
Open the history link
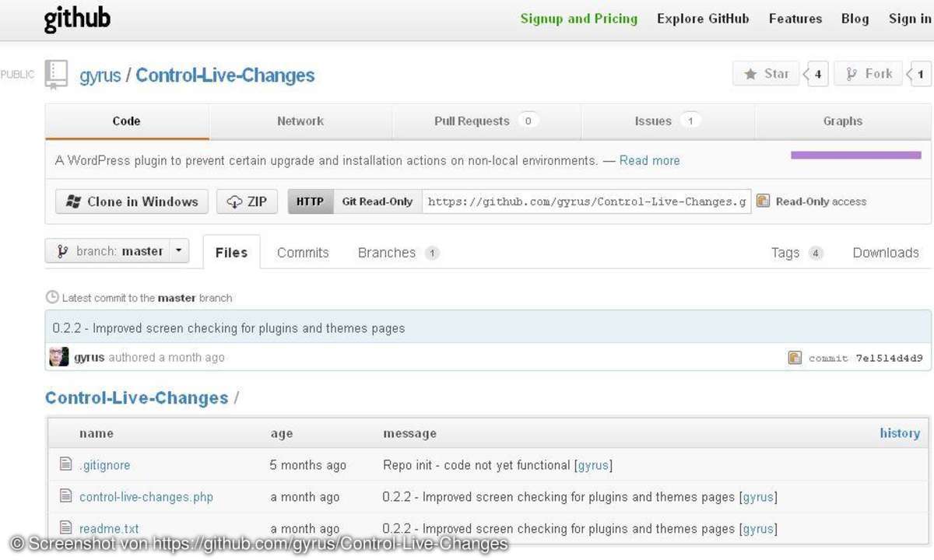(900, 433)
